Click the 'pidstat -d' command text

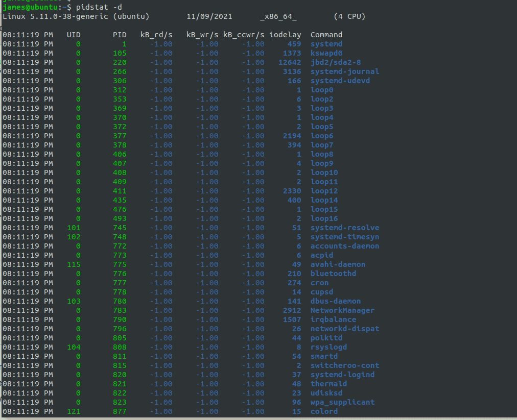point(99,7)
